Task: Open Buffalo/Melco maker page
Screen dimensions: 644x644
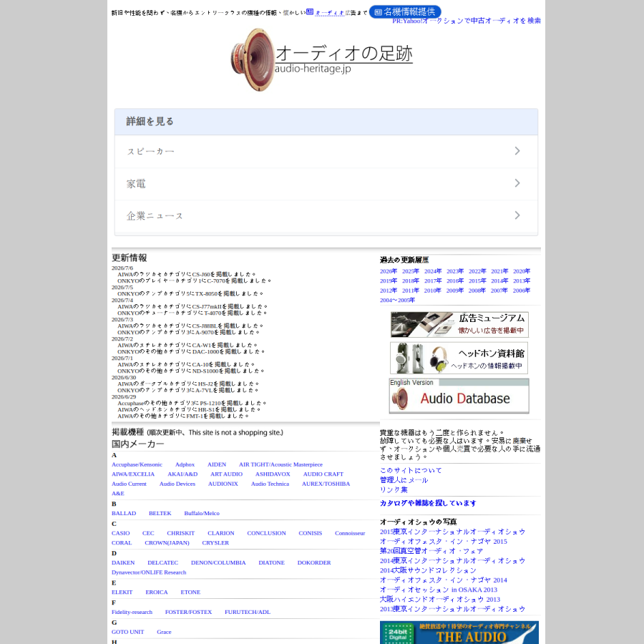Action: pos(202,513)
